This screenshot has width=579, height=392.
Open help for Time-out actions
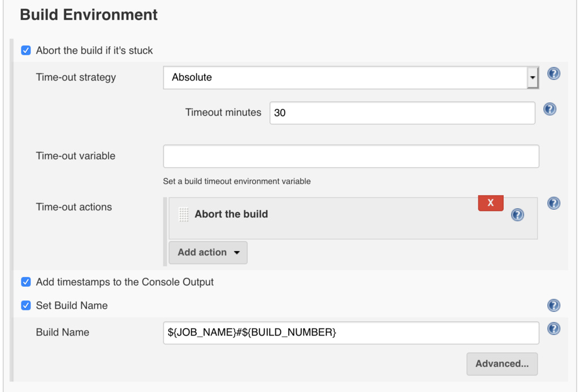554,203
